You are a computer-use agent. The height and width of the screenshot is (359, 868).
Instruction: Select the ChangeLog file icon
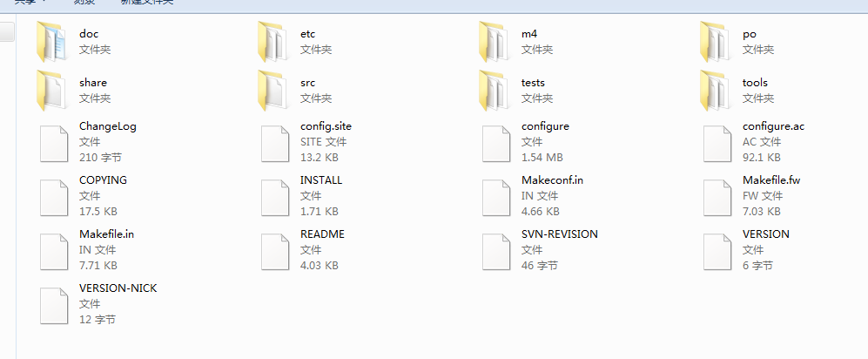tap(54, 144)
